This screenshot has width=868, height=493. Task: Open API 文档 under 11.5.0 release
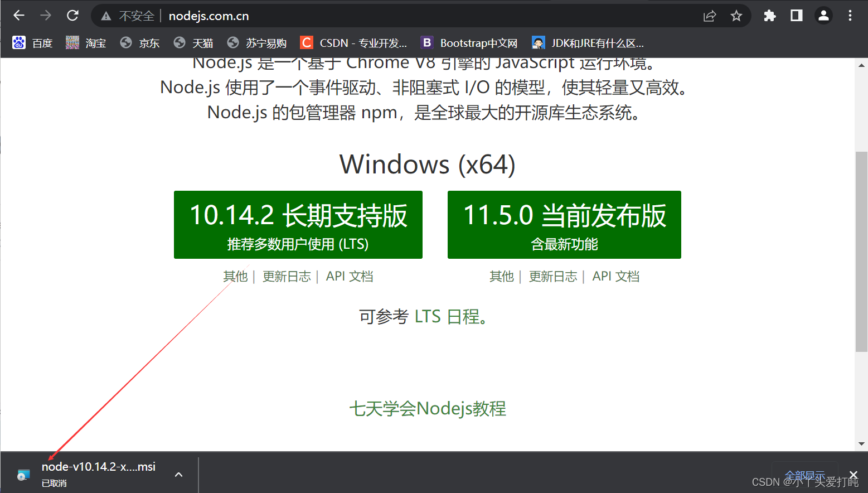click(x=616, y=277)
